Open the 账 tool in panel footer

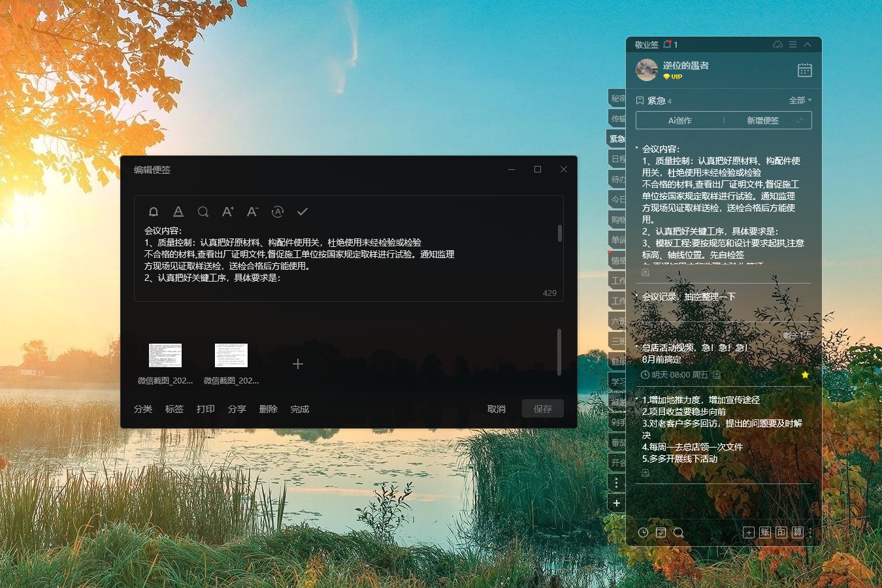765,532
